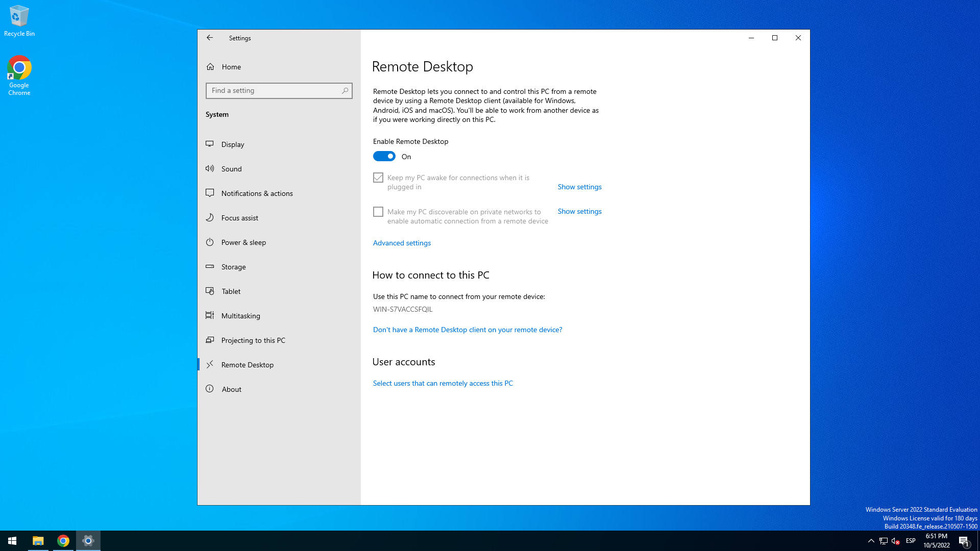Turn off Enable Remote Desktop toggle

384,157
